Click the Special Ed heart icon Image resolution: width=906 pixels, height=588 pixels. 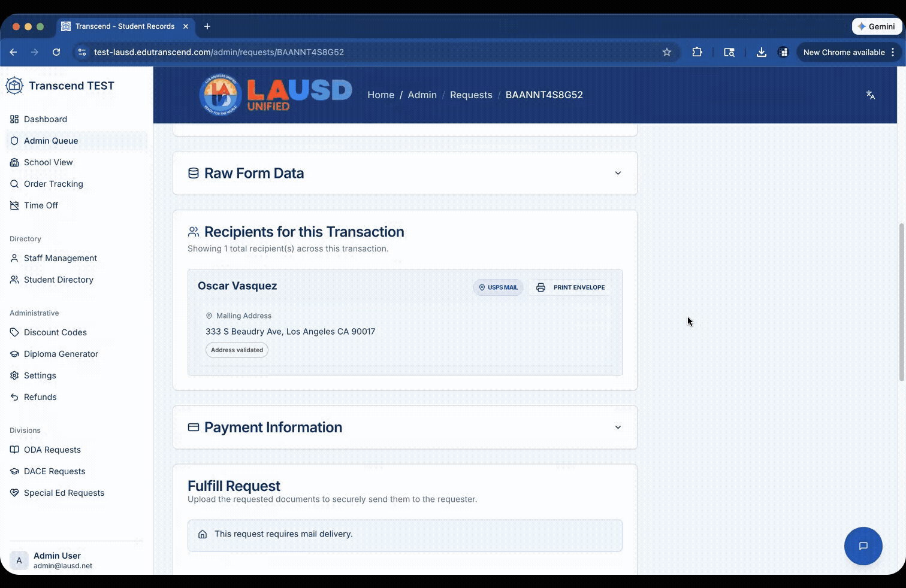click(14, 493)
